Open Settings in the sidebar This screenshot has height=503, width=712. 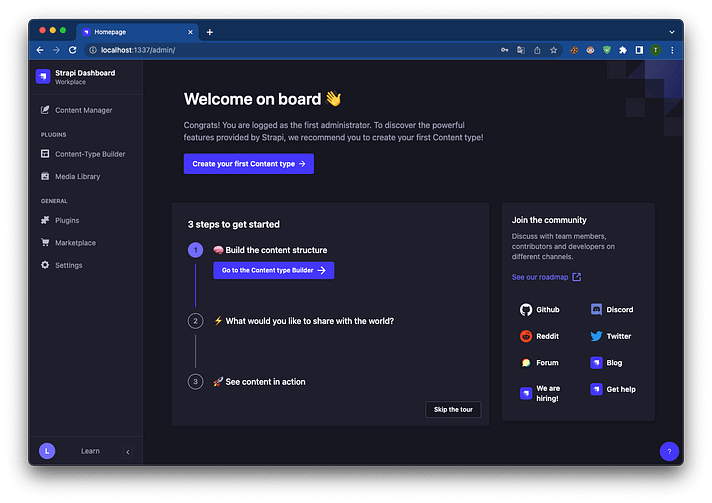coord(62,265)
